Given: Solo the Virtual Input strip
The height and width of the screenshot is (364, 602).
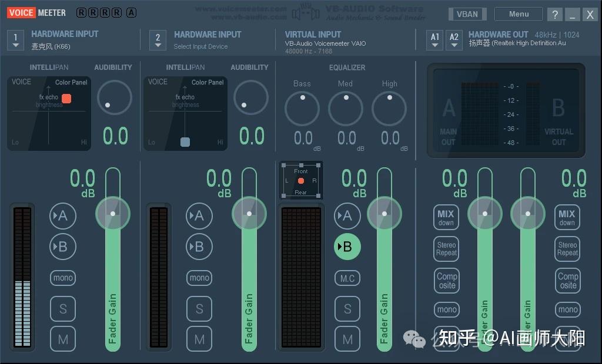Looking at the screenshot, I should 347,309.
